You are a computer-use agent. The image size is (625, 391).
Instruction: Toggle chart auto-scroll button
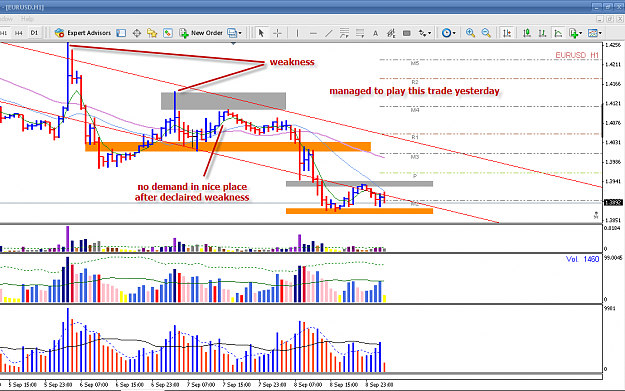click(x=507, y=33)
